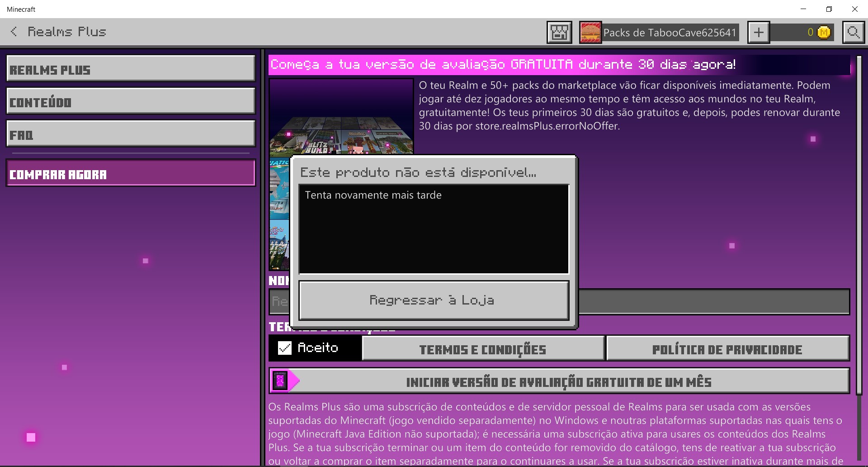The width and height of the screenshot is (868, 467).
Task: Open the burger pack icon for owned packs
Action: coord(590,33)
